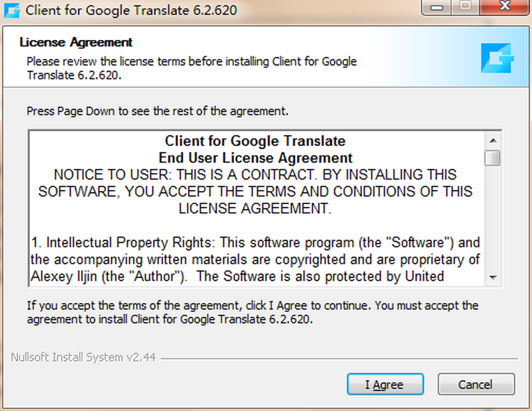Click the "End User License Agreement" line

[x=255, y=158]
